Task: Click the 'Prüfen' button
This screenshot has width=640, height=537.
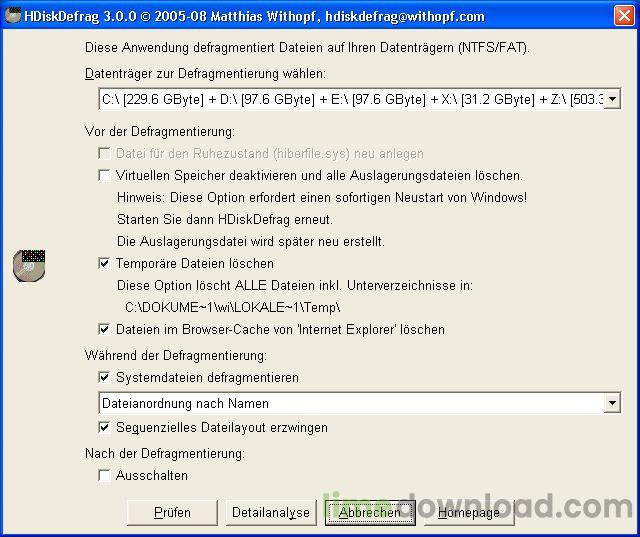Action: 172,513
